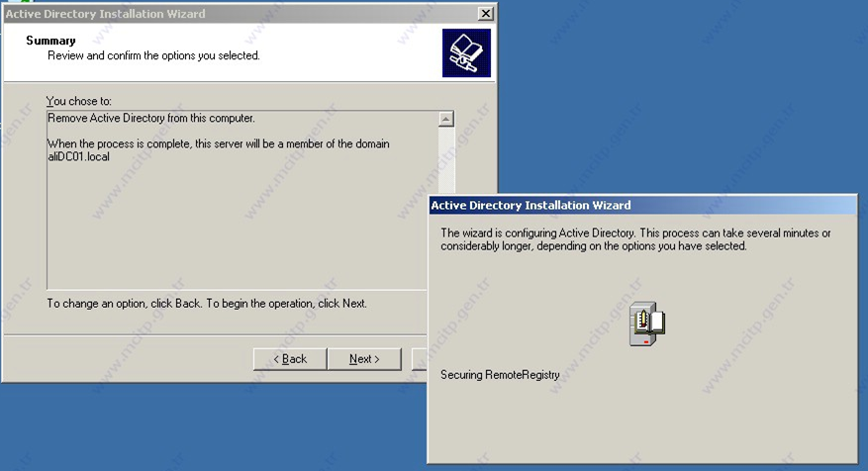Click the Active Directory wizard book icon
The height and width of the screenshot is (471, 868).
[465, 52]
